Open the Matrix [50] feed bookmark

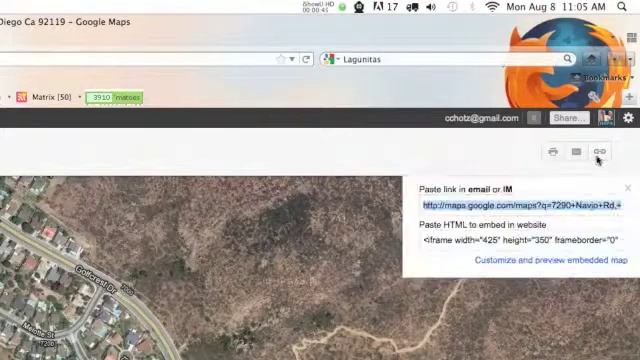pos(51,97)
